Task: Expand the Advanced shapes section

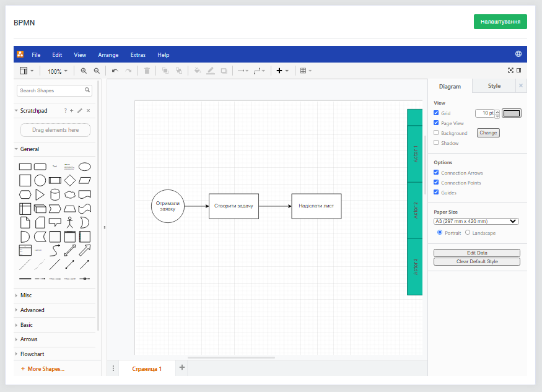Action: [32, 310]
